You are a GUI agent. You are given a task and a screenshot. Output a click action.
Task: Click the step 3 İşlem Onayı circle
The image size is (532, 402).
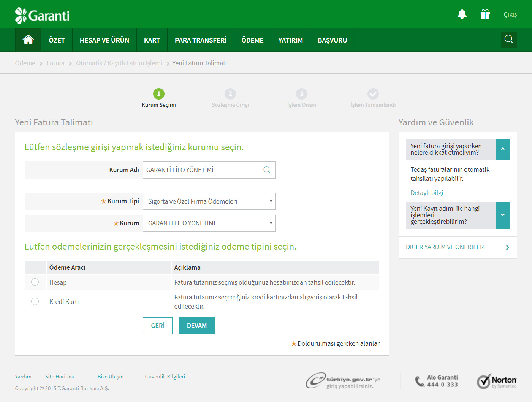pyautogui.click(x=302, y=94)
